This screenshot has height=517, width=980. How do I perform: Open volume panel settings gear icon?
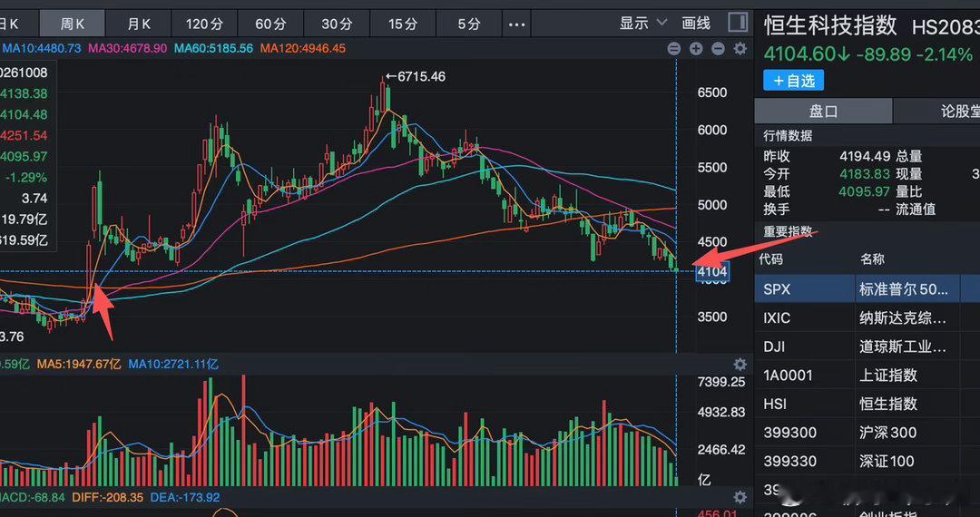740,364
